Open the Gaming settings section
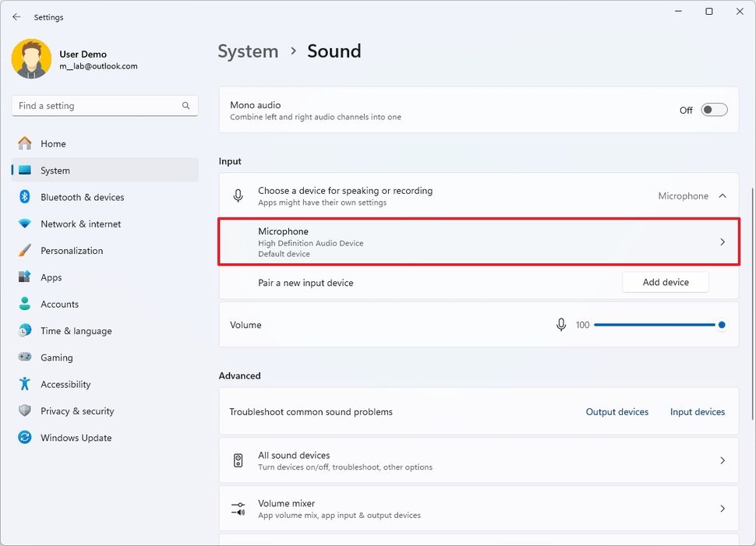Image resolution: width=756 pixels, height=546 pixels. tap(55, 357)
